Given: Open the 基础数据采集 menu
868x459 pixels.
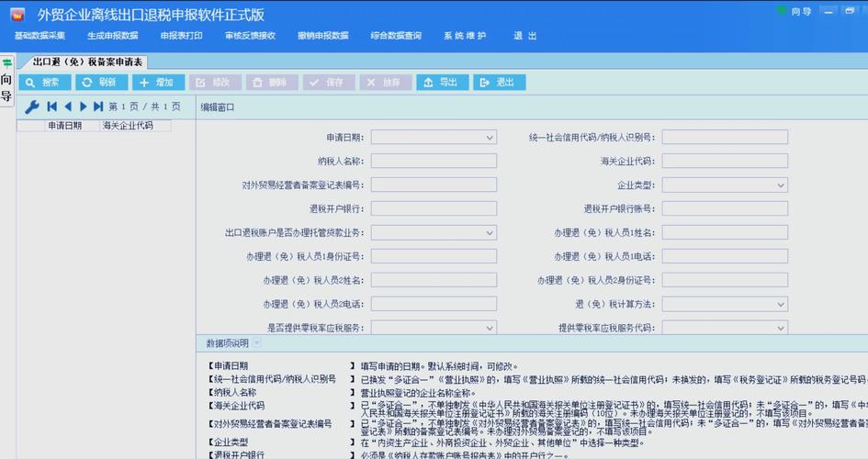Looking at the screenshot, I should (39, 36).
